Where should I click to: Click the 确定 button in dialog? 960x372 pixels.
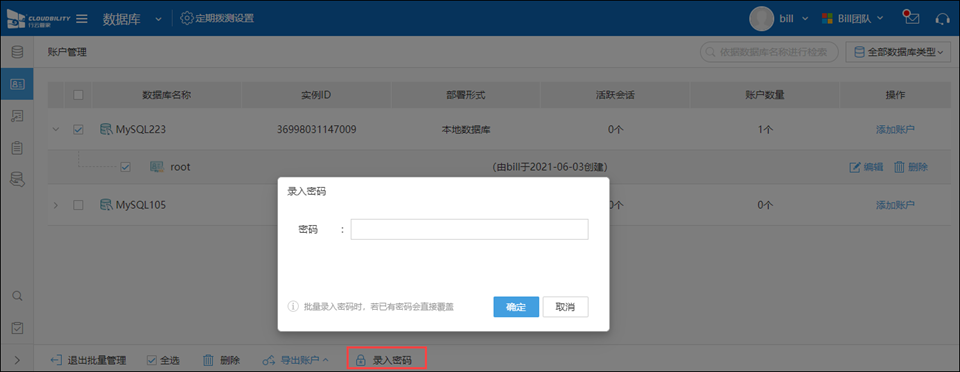pos(516,307)
